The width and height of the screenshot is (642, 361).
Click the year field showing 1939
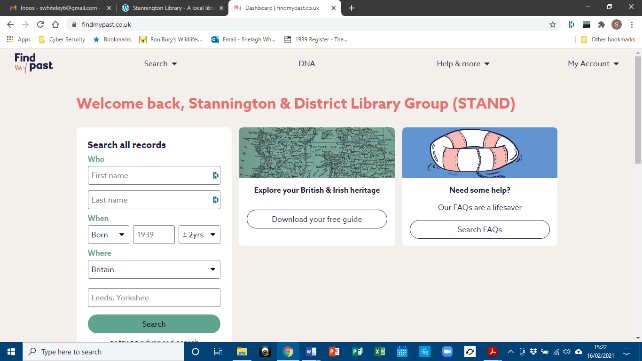coord(154,235)
